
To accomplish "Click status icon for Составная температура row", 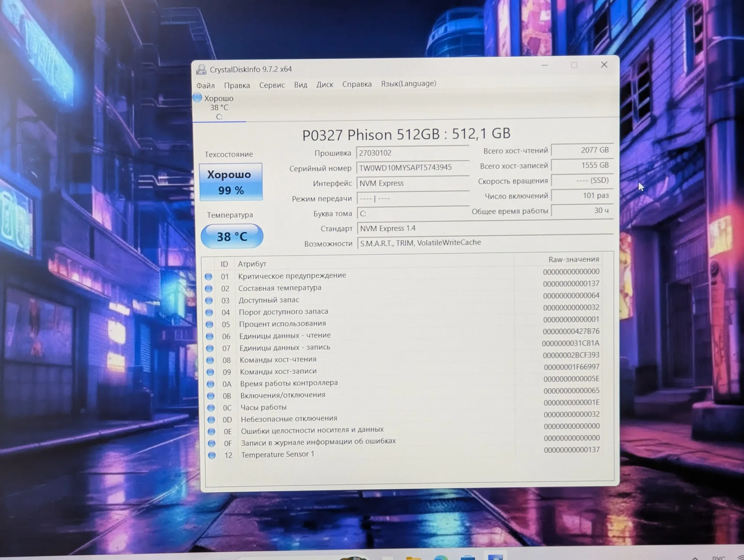I will click(209, 289).
